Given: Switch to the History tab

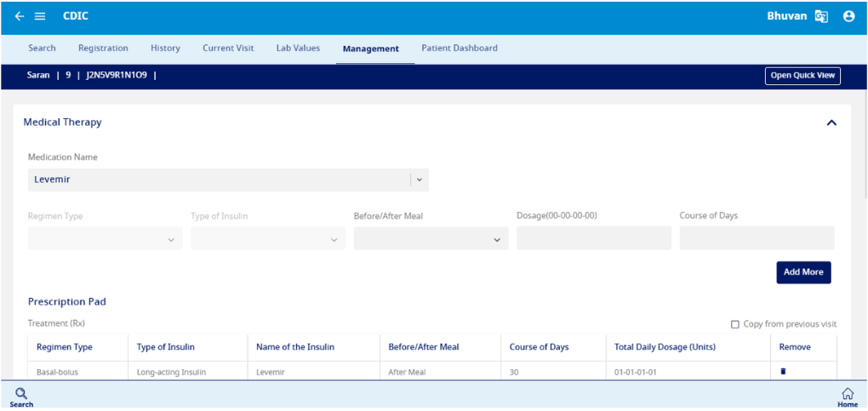Looking at the screenshot, I should [166, 49].
